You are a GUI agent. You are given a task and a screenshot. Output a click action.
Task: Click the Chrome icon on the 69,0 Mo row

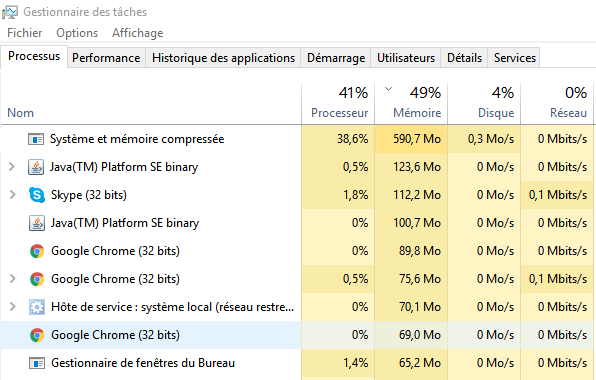37,335
